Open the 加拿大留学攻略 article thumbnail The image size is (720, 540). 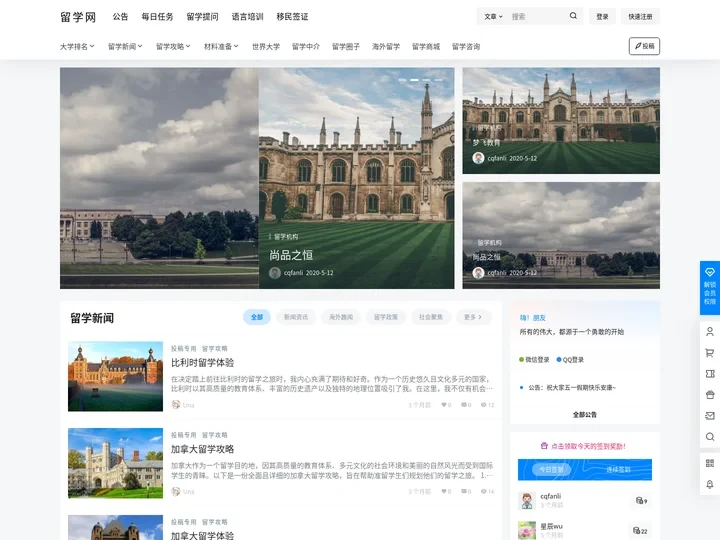(115, 463)
